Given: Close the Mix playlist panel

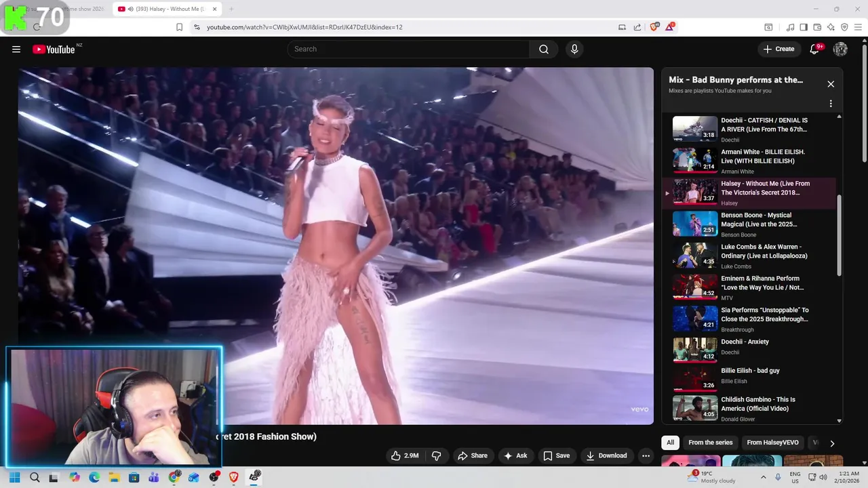Looking at the screenshot, I should coord(831,84).
